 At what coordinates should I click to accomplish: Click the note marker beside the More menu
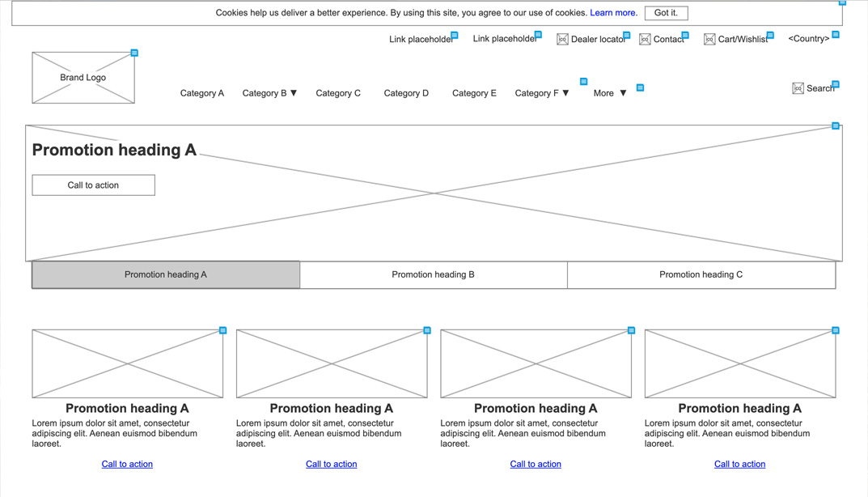coord(640,87)
